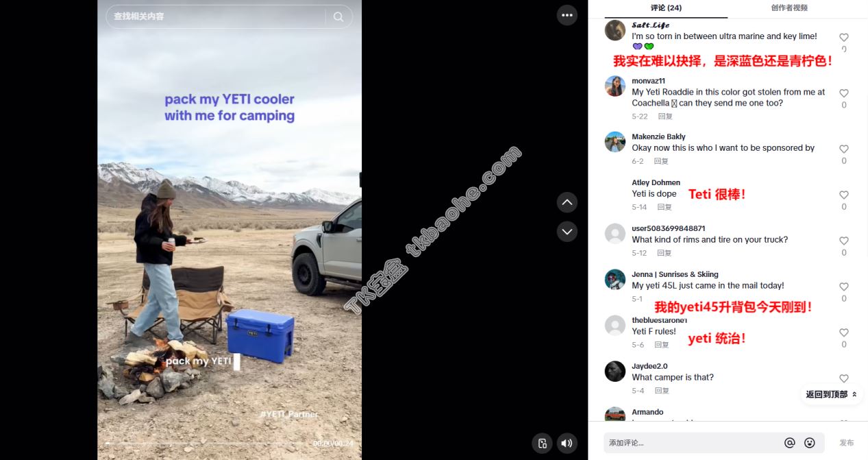Screen dimensions: 868x460
Task: Open the emoji picker icon
Action: (x=810, y=443)
